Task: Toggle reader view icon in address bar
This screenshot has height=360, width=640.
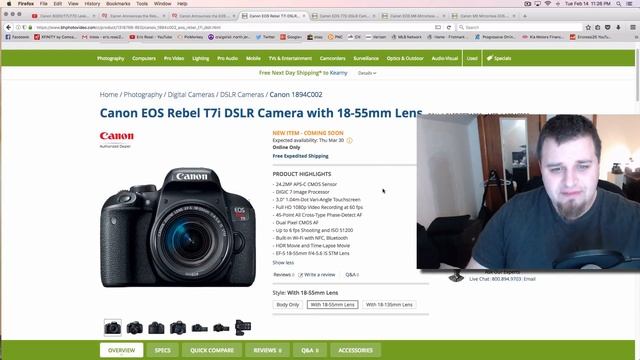Action: 438,27
